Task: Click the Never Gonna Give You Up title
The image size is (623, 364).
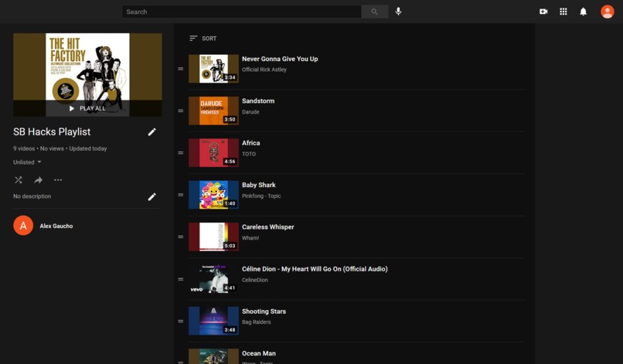Action: click(280, 59)
